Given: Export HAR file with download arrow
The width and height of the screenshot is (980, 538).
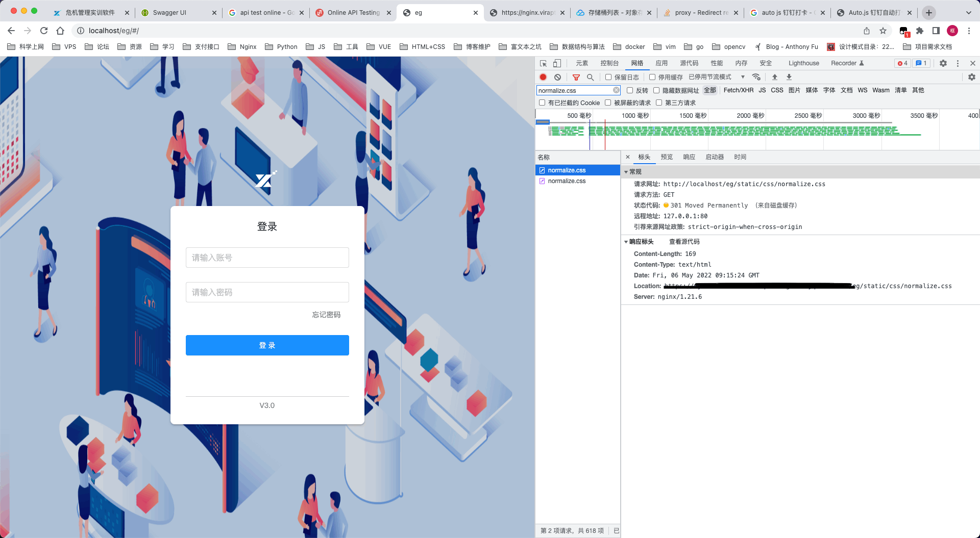Looking at the screenshot, I should (x=789, y=77).
